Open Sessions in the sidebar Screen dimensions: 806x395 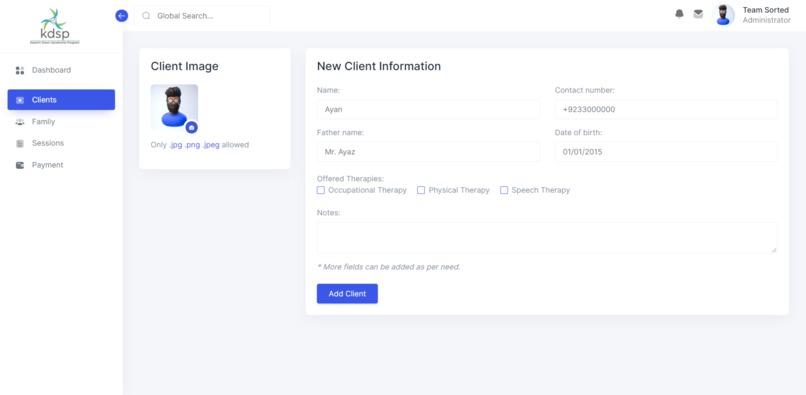61,143
